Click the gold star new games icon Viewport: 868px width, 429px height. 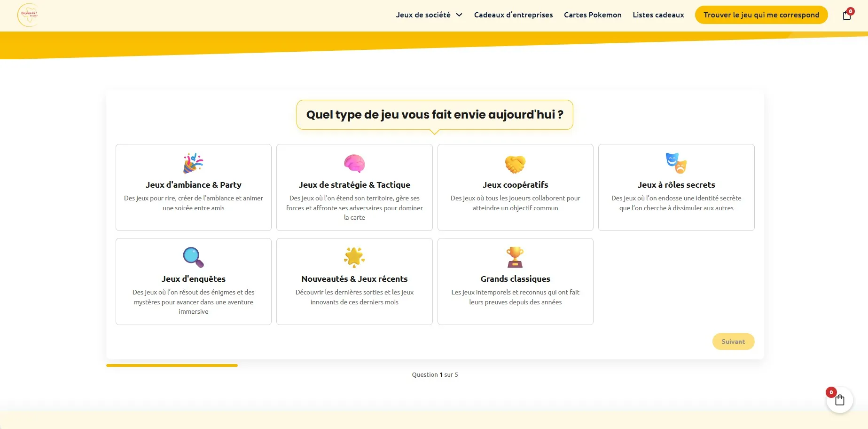354,257
